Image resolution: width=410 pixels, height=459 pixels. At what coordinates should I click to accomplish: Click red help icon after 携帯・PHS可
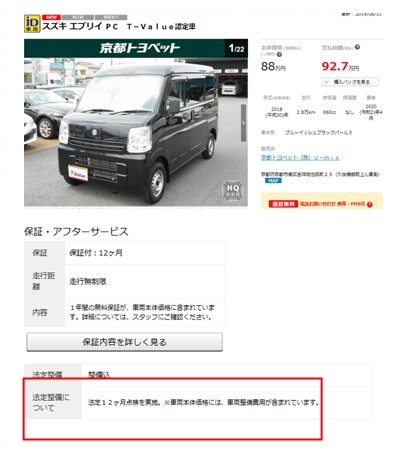pyautogui.click(x=369, y=204)
